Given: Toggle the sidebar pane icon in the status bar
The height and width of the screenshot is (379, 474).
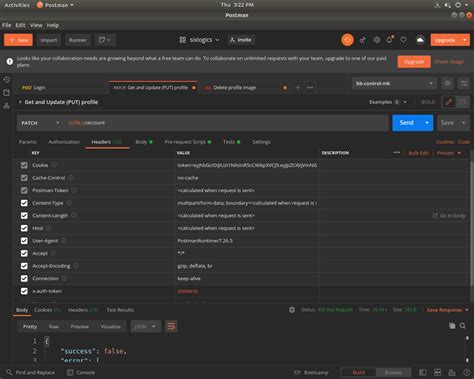Looking at the screenshot, I should coord(423,372).
